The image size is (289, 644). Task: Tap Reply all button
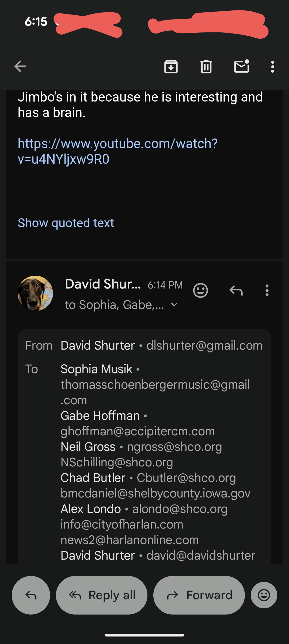point(102,595)
